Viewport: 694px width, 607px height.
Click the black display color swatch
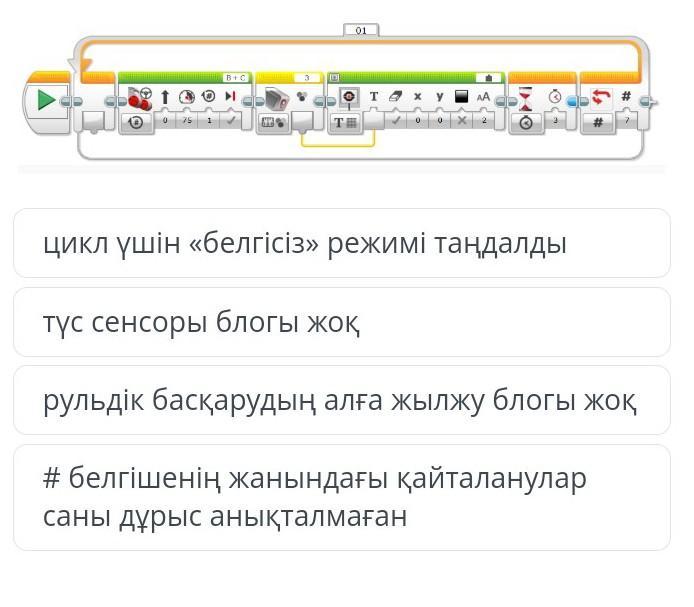pos(462,97)
